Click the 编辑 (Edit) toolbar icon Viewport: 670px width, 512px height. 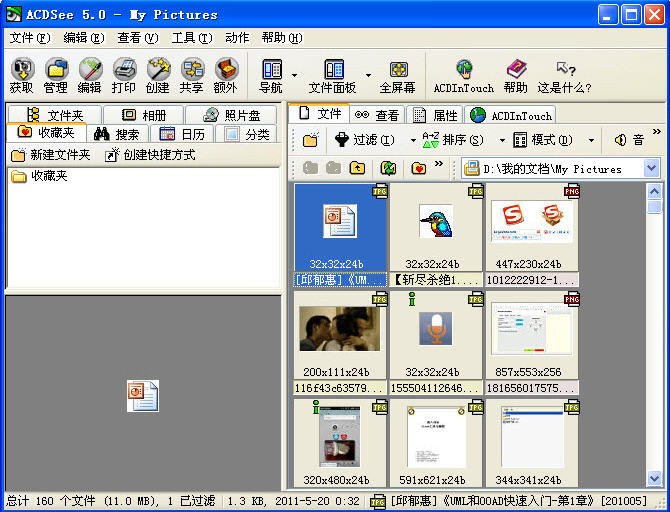point(90,75)
